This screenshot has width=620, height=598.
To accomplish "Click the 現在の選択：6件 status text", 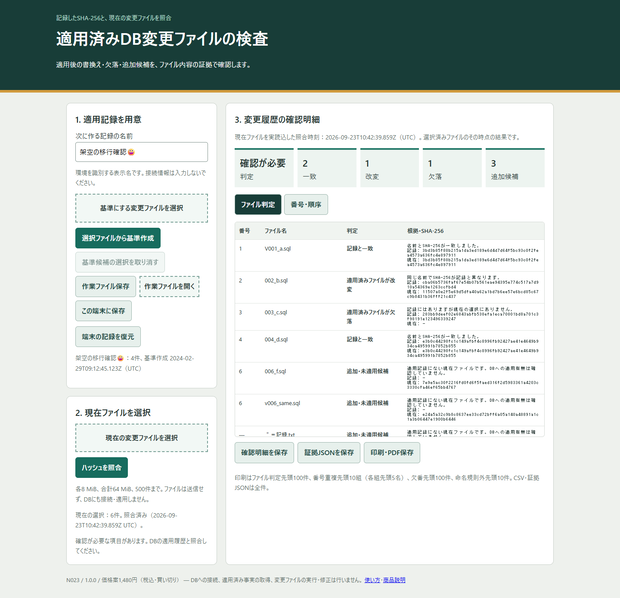I will tap(126, 520).
